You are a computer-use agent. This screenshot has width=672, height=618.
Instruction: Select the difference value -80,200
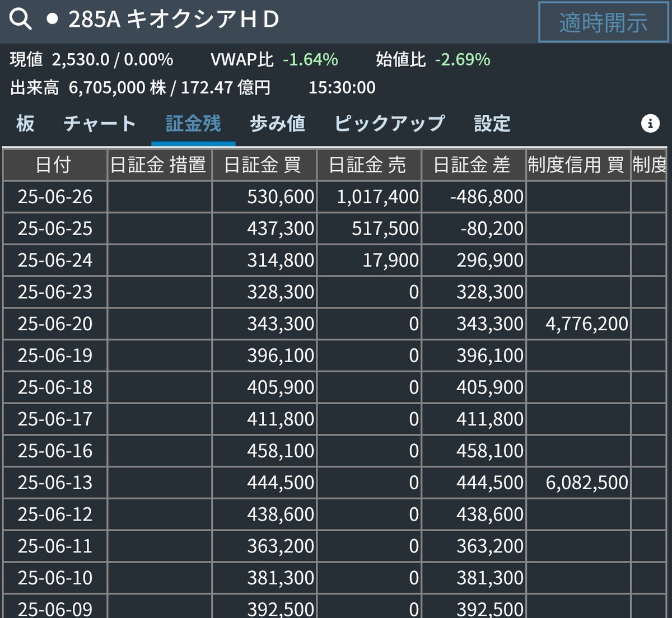click(492, 228)
